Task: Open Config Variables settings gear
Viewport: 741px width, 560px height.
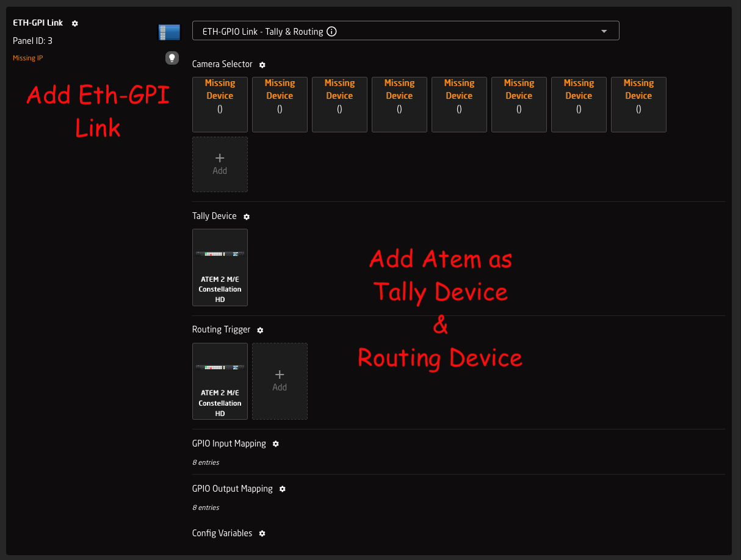Action: click(x=262, y=534)
